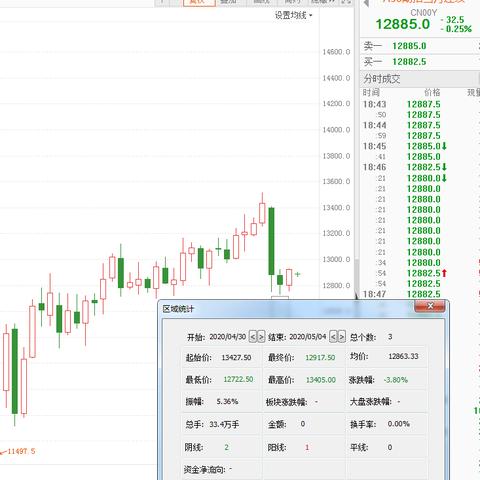Click the 大盘涨跌幅 label
480x480 pixels.
coord(371,401)
